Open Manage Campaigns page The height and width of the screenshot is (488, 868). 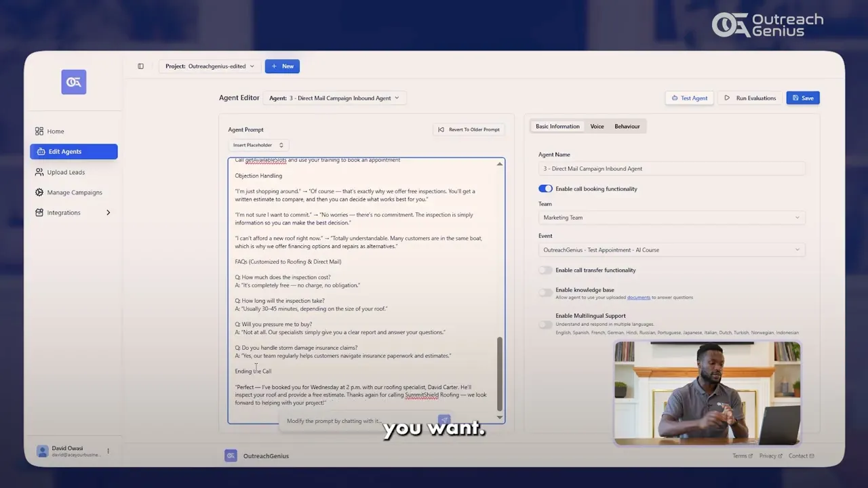pos(73,192)
